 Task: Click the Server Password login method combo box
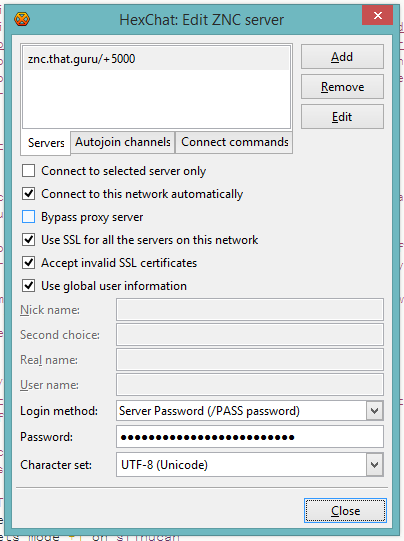[x=250, y=411]
